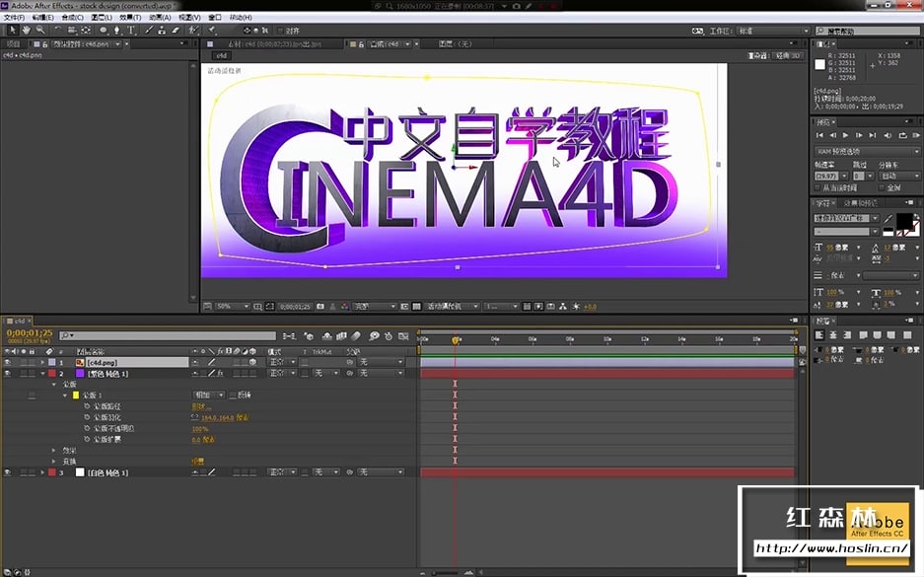Select the Hand tool
Image resolution: width=924 pixels, height=577 pixels.
pos(27,30)
